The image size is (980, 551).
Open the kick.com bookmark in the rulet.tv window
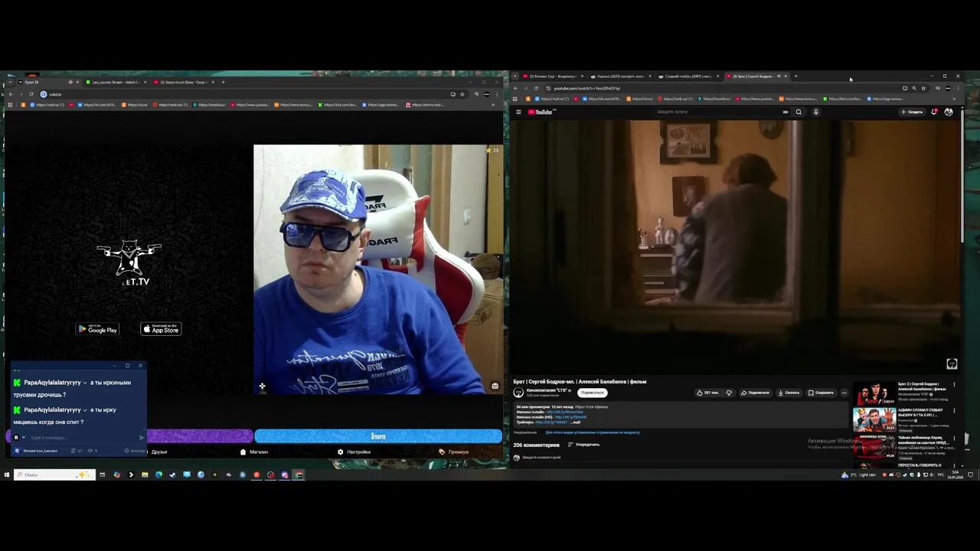pyautogui.click(x=338, y=105)
